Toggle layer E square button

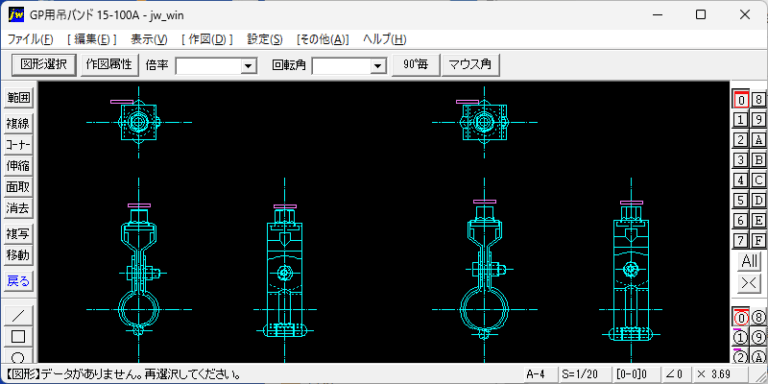pyautogui.click(x=758, y=220)
